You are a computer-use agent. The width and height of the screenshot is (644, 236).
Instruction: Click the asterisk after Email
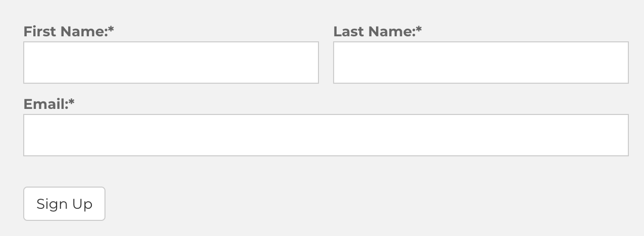click(72, 103)
